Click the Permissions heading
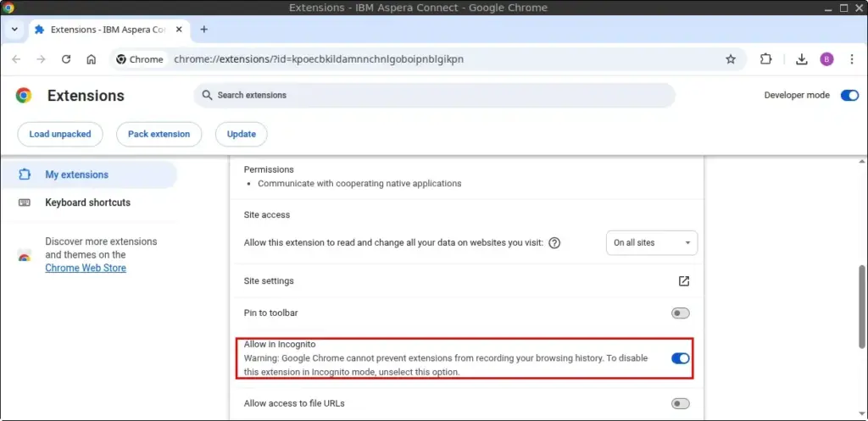The height and width of the screenshot is (421, 868). coord(269,169)
